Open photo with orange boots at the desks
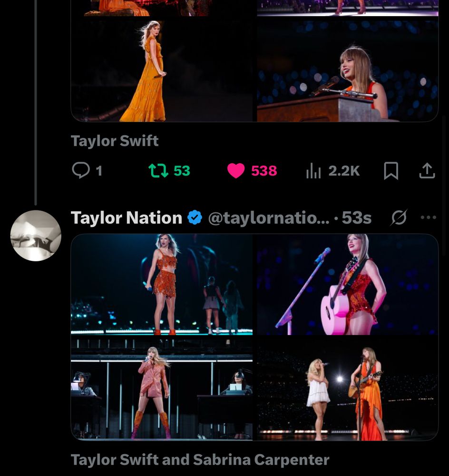 tap(162, 388)
